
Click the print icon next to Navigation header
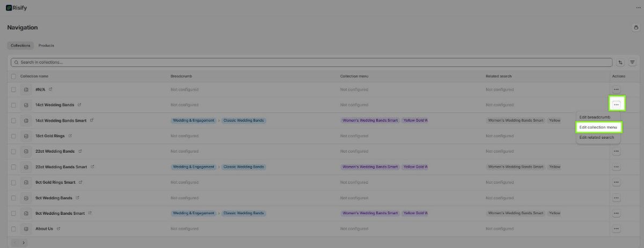(636, 27)
